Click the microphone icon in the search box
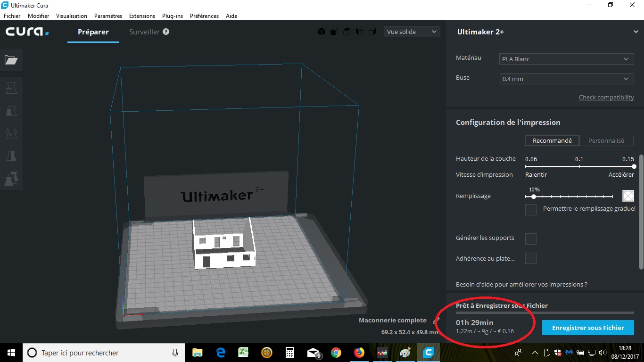The image size is (644, 362). [x=175, y=353]
